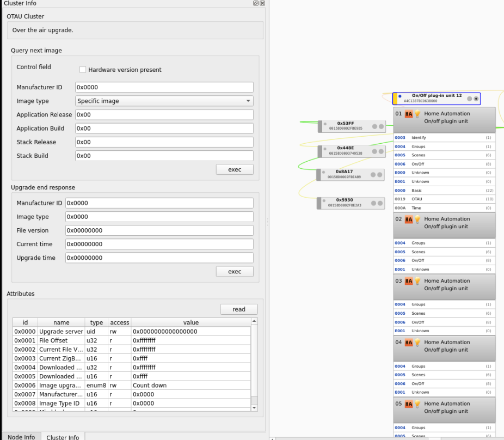Select the 0000 Basic cluster on endpoint 01
The width and height of the screenshot is (504, 440).
click(x=444, y=191)
